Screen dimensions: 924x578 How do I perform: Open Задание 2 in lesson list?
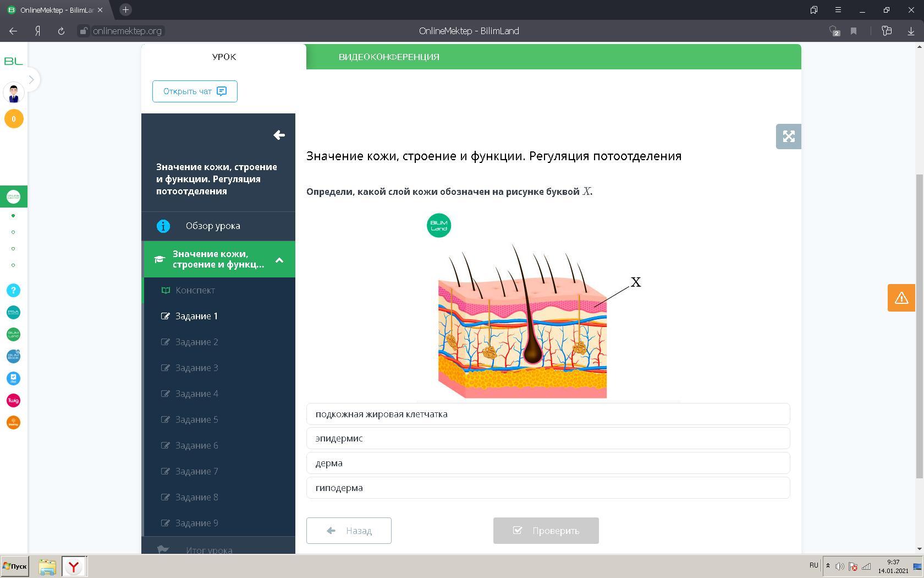196,342
